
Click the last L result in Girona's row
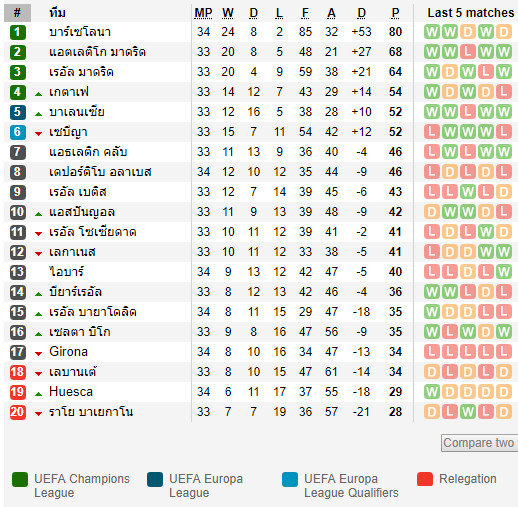click(504, 352)
